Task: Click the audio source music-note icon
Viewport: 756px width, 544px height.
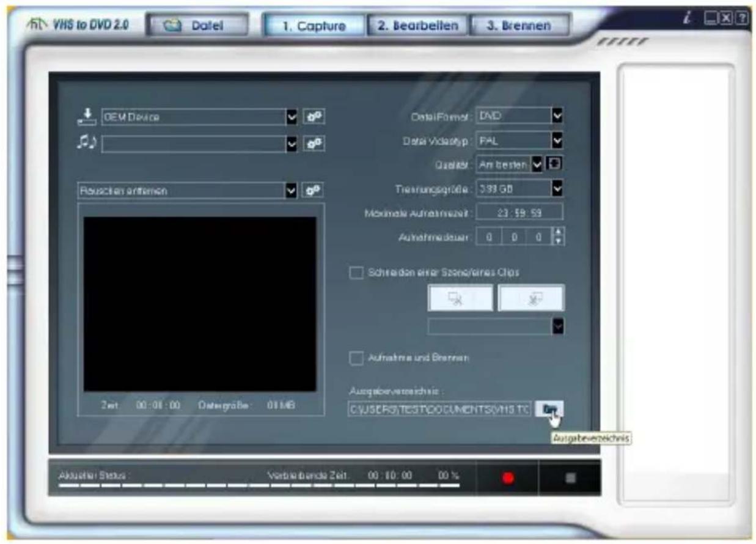Action: (87, 143)
